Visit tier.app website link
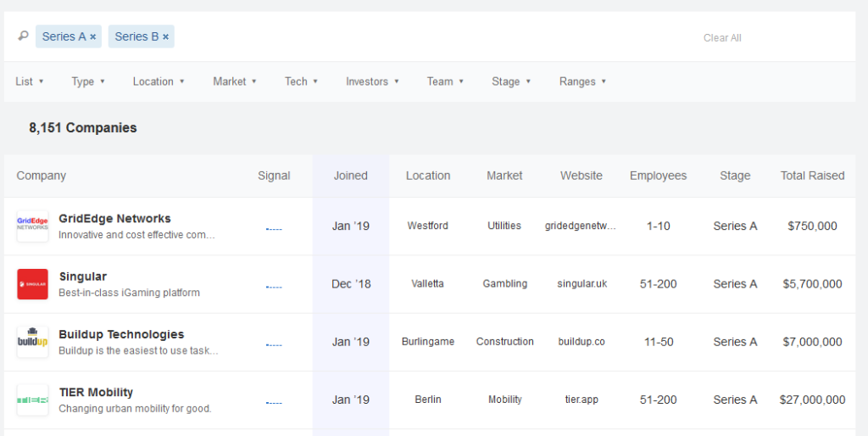 (581, 400)
